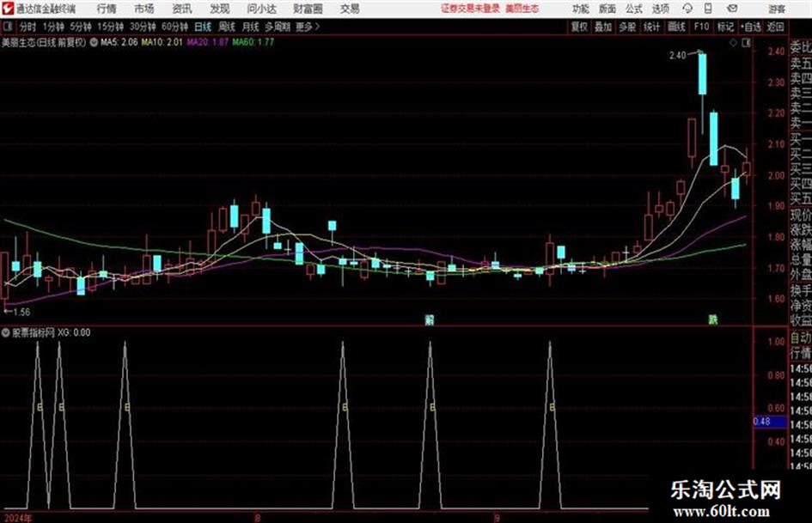Click the MA10: 2.01 label
Screen dimensions: 812x523
tap(162, 42)
